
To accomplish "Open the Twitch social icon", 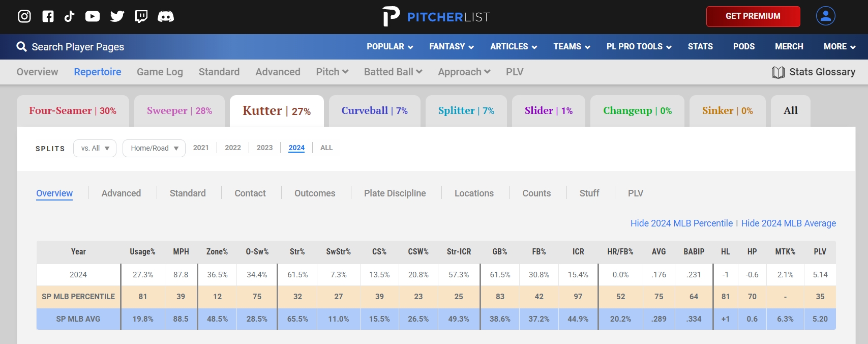I will (141, 16).
